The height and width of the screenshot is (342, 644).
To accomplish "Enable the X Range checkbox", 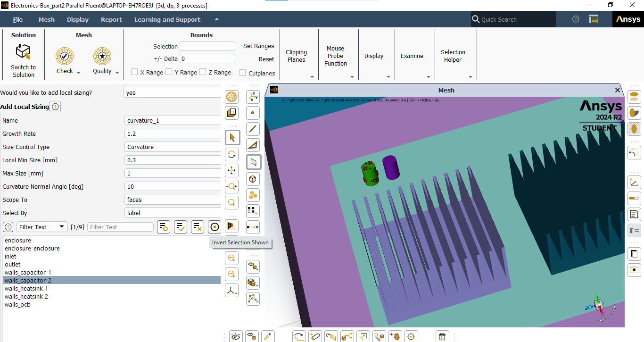I will click(134, 72).
